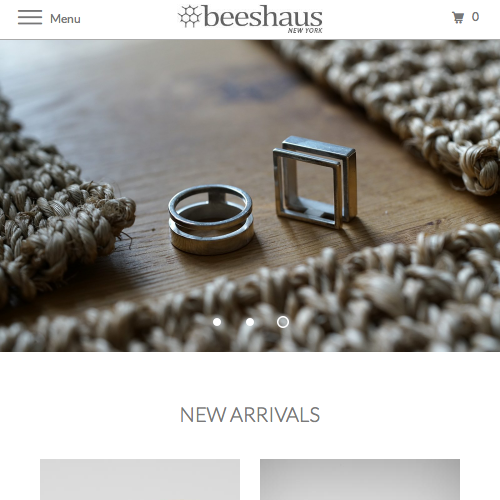Open the left new arrival product thumbnail

coord(140,479)
